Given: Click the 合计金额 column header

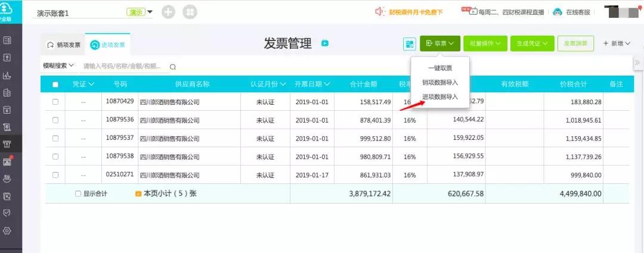Looking at the screenshot, I should click(364, 84).
